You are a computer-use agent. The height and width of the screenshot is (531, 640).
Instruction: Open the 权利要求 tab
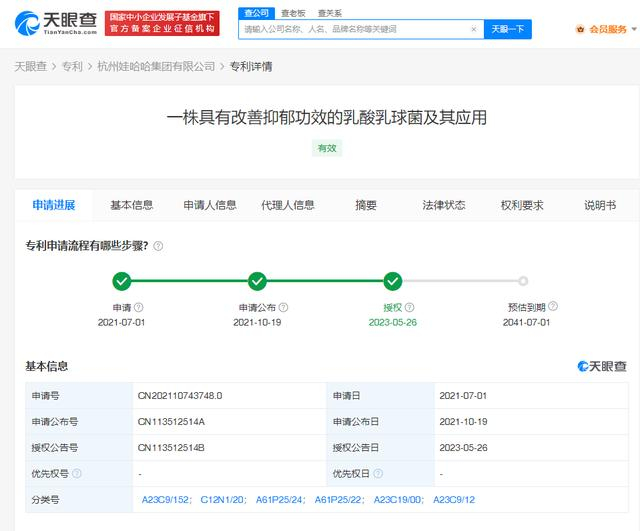(x=522, y=205)
